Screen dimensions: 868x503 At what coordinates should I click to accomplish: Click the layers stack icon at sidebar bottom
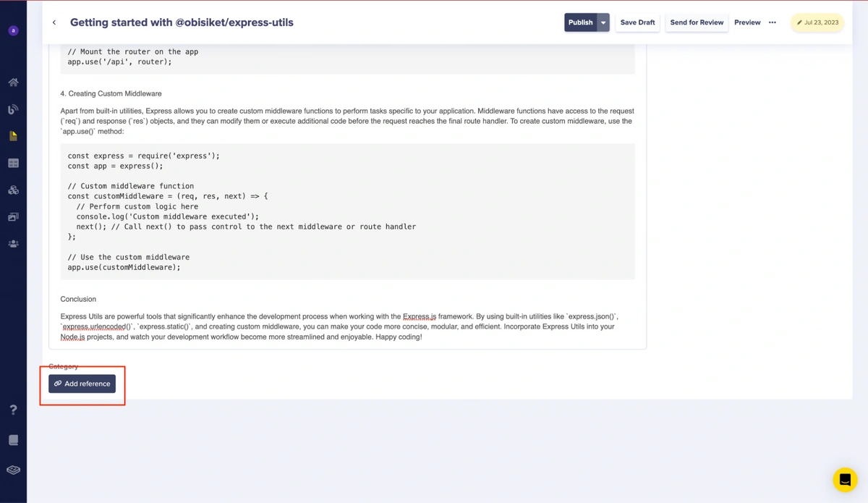[13, 470]
